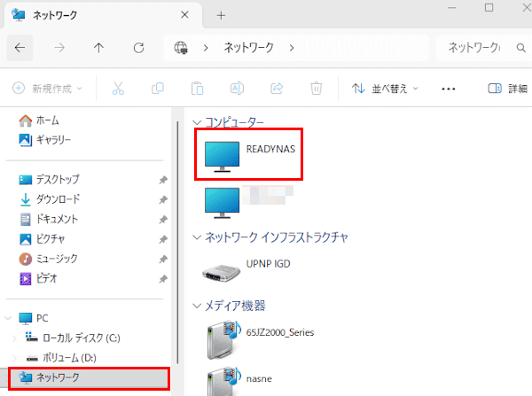This screenshot has width=532, height=396.
Task: Open the 新規作成 dropdown
Action: 47,89
